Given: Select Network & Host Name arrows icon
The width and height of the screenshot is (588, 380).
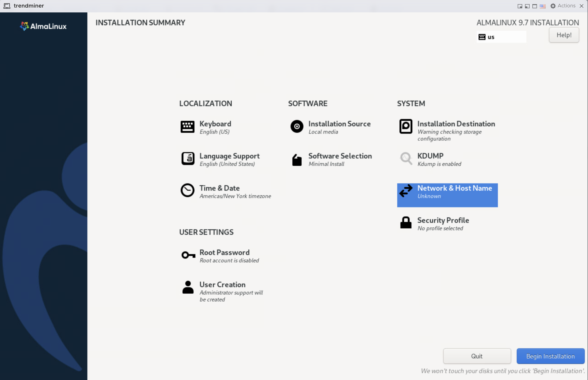Looking at the screenshot, I should coord(406,191).
